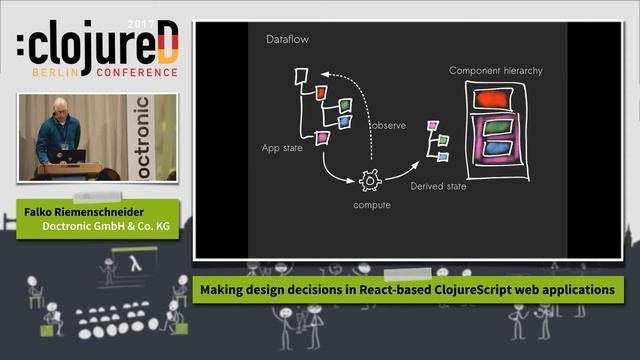640x360 pixels.
Task: Click the lambda symbol on the presentation board
Action: 135,264
